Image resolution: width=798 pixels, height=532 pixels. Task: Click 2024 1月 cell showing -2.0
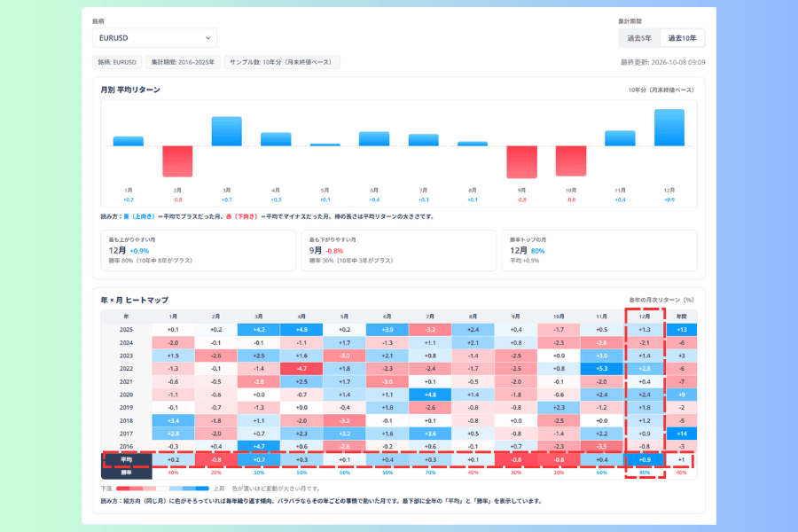click(x=173, y=342)
